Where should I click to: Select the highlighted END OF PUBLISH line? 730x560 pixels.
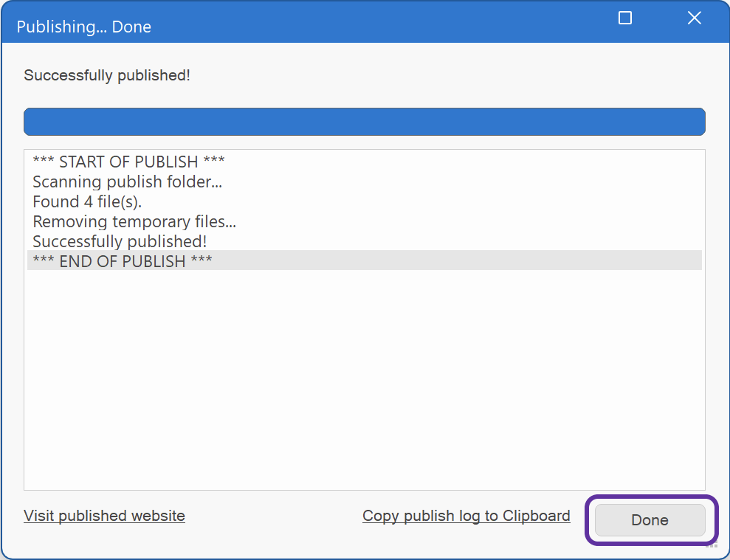pyautogui.click(x=123, y=261)
